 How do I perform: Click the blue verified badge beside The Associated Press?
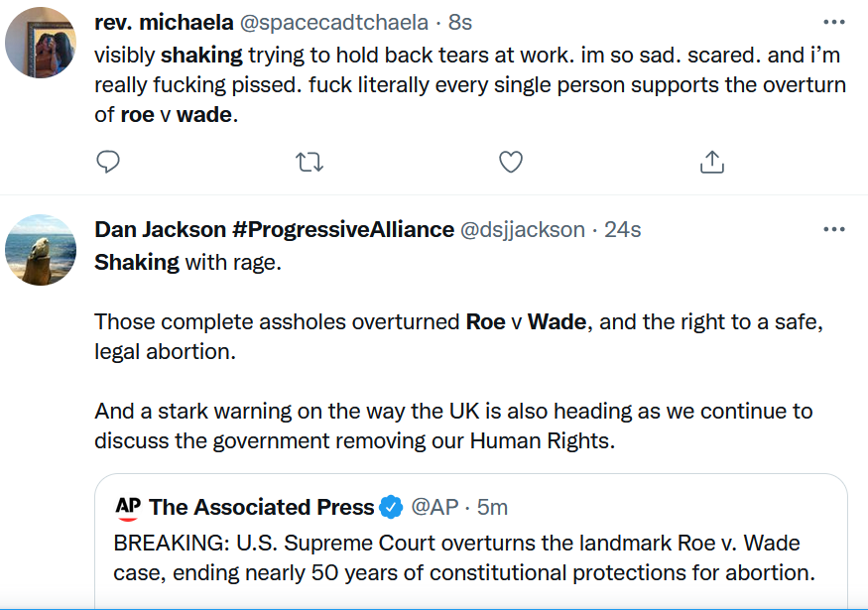click(x=392, y=508)
